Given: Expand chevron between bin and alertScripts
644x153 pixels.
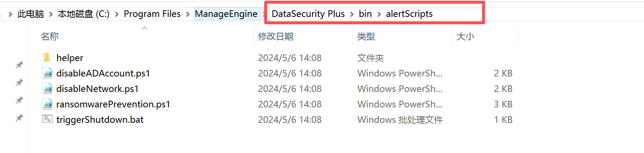Looking at the screenshot, I should [379, 14].
